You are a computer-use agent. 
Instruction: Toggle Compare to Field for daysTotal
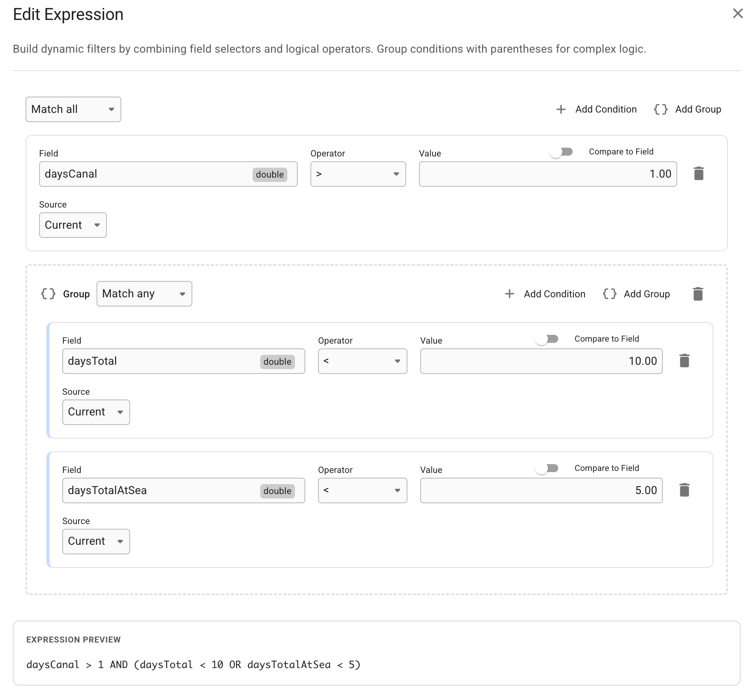[x=547, y=339]
